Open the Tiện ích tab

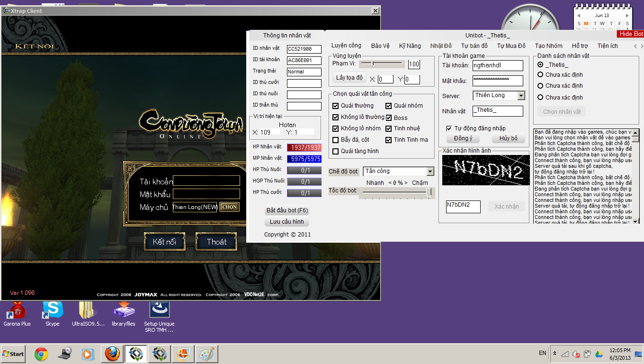tap(608, 45)
